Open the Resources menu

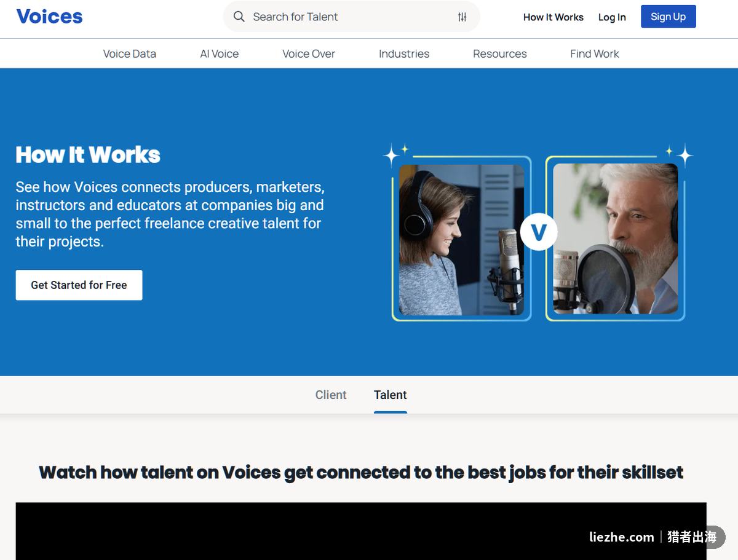click(x=500, y=53)
